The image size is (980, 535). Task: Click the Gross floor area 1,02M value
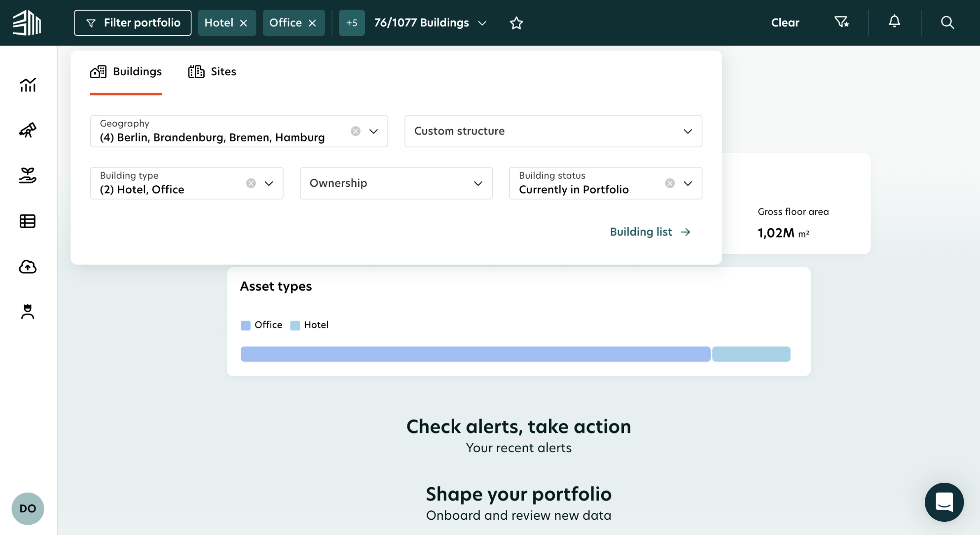(783, 233)
